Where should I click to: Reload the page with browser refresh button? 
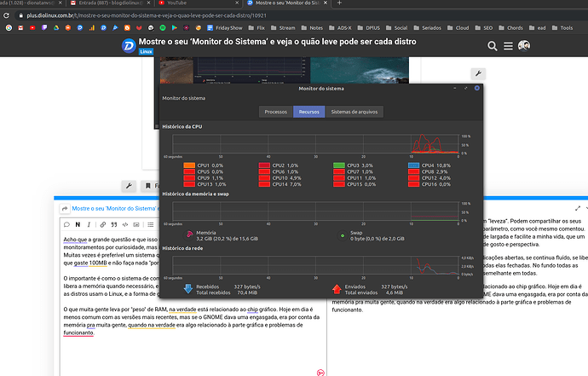(x=6, y=15)
